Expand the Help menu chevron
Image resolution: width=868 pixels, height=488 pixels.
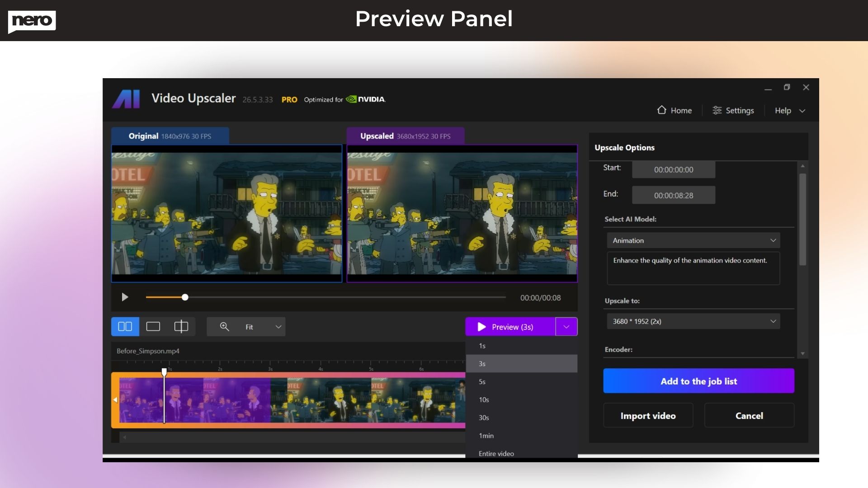[802, 110]
